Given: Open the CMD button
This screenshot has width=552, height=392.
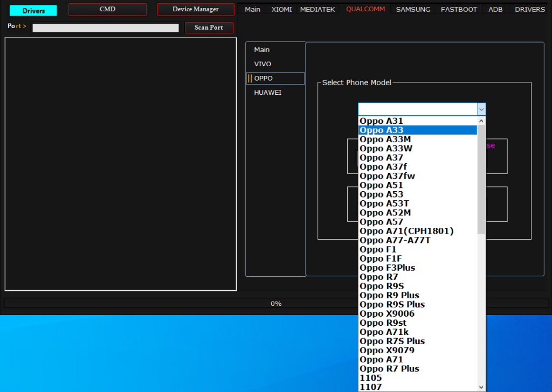Looking at the screenshot, I should (x=107, y=10).
